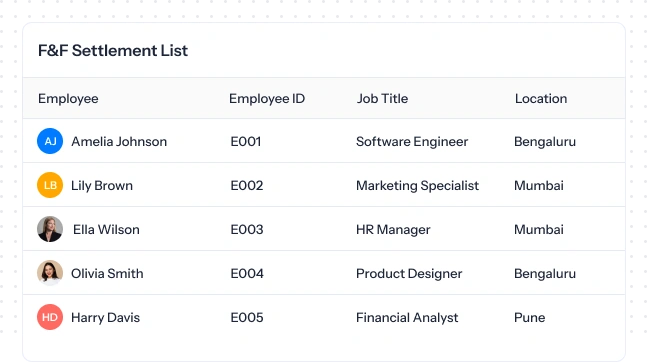Sort by the Job Title column header
Viewport: 647px width, 362px height.
[x=382, y=99]
